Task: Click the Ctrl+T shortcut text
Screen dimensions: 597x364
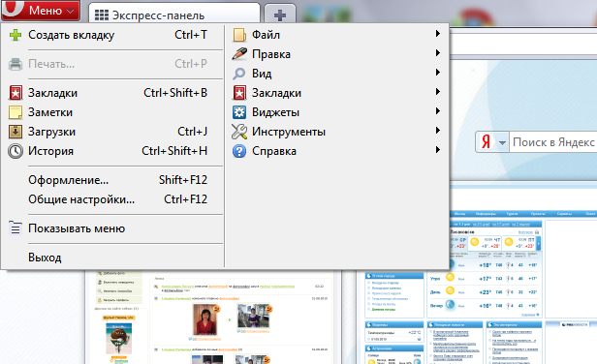Action: click(x=191, y=35)
